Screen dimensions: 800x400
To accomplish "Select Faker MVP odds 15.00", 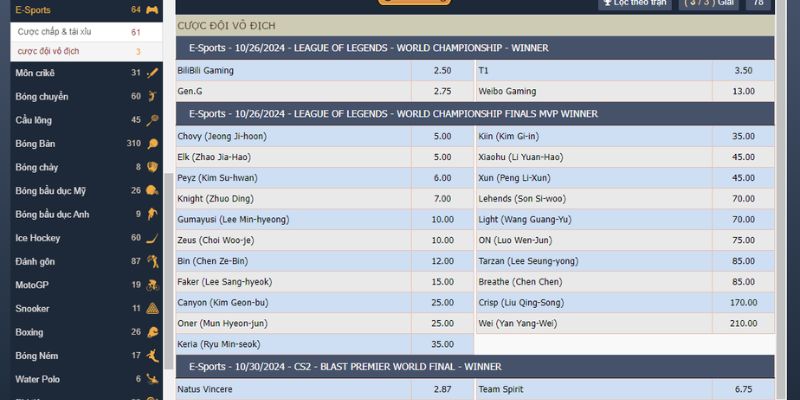I will point(442,283).
